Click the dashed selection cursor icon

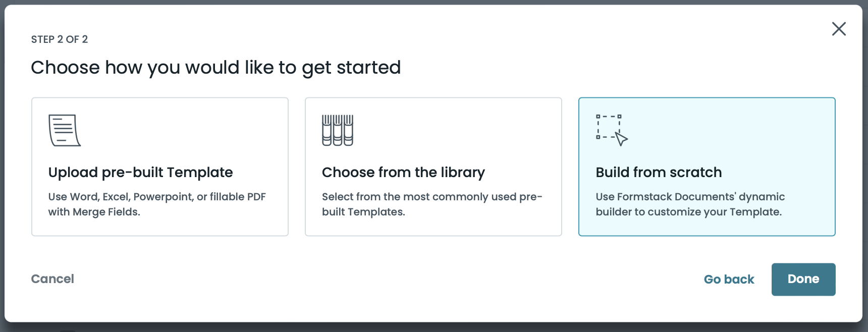tap(611, 130)
